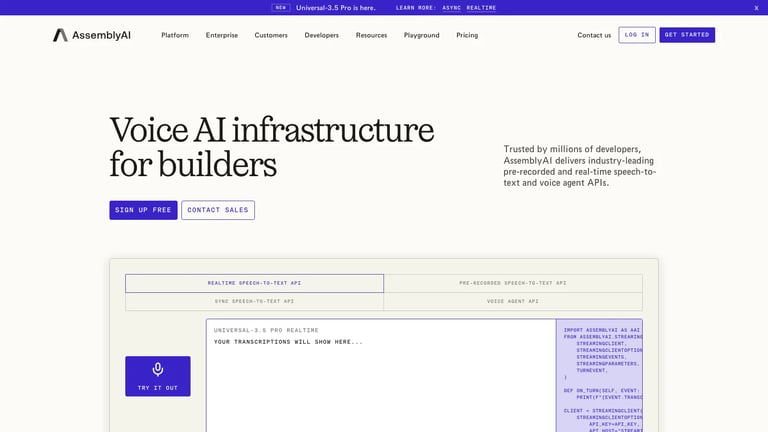
Task: Go to the Pricing page
Action: click(467, 35)
